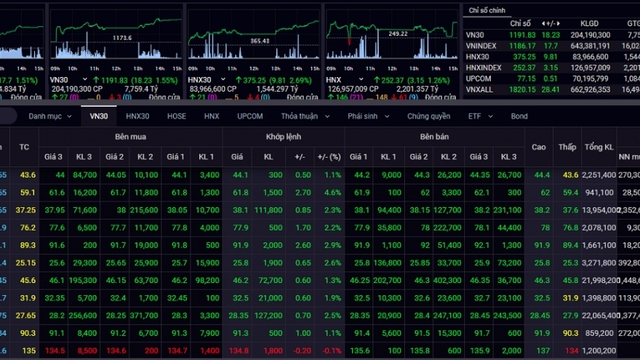
Task: Click total volume 2,251,400
Action: pyautogui.click(x=599, y=175)
